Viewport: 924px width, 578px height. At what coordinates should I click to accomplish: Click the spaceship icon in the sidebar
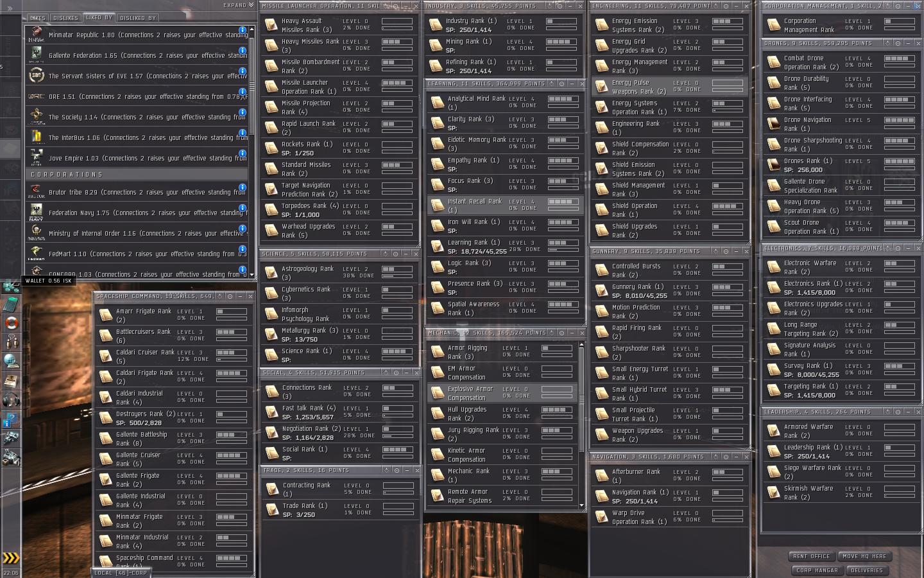click(10, 438)
